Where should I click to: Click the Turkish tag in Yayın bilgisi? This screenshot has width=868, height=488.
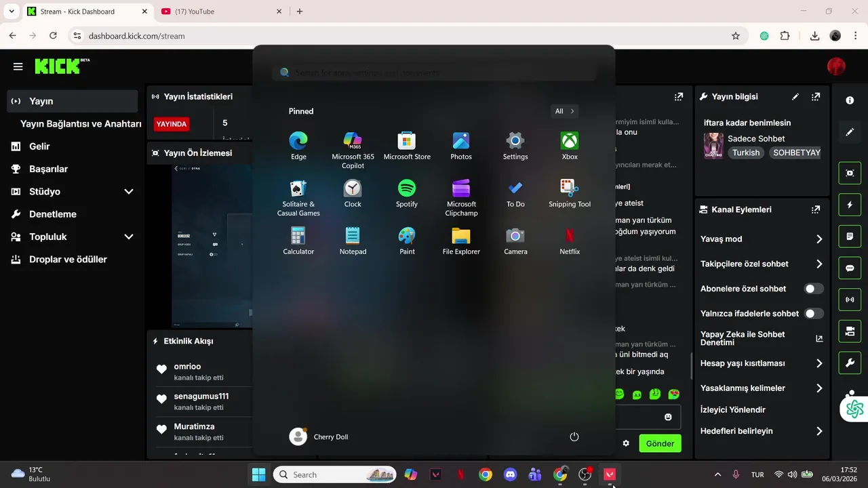pyautogui.click(x=746, y=152)
